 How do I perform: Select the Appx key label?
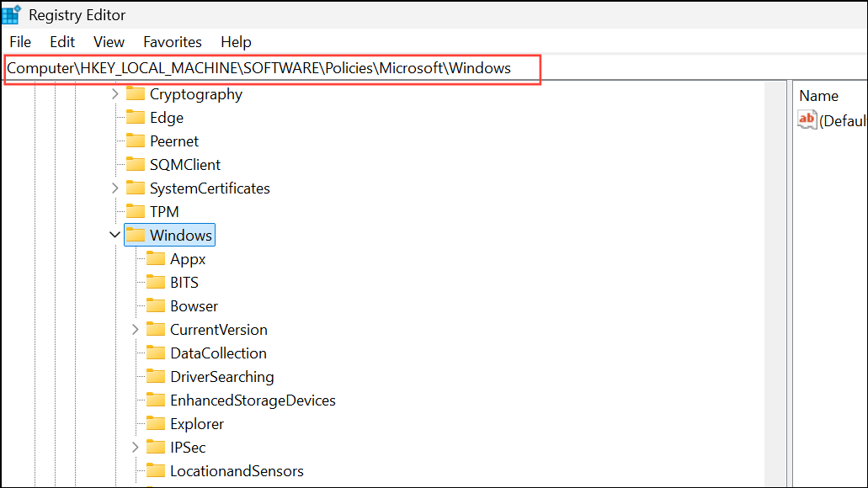click(x=188, y=259)
